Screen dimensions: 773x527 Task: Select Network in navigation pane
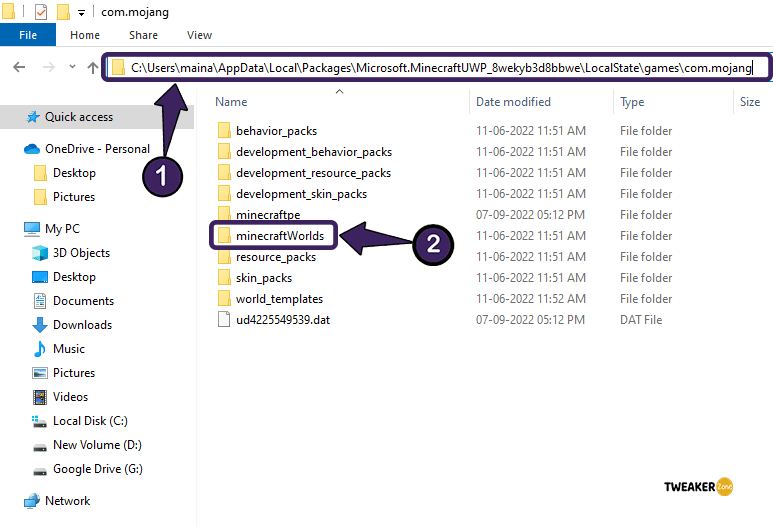coord(68,501)
